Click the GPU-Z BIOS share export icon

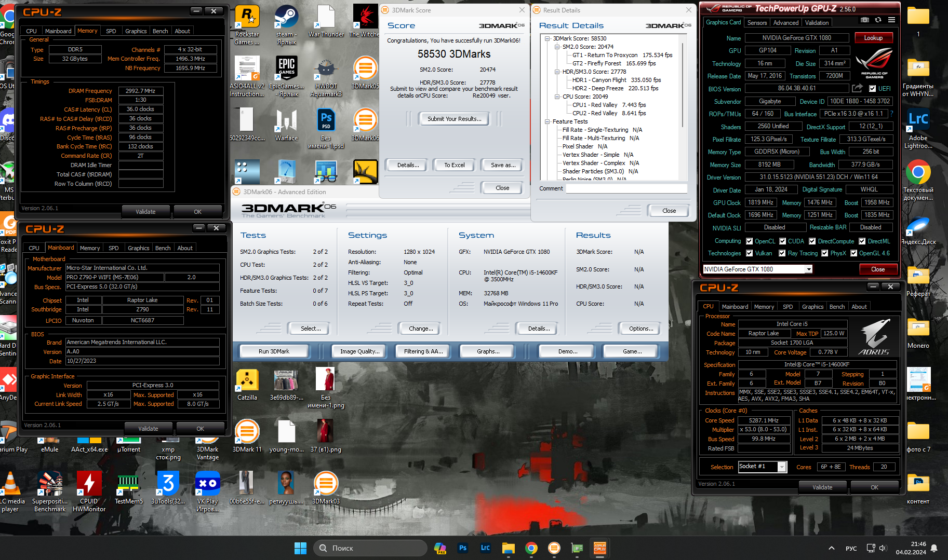(x=857, y=88)
